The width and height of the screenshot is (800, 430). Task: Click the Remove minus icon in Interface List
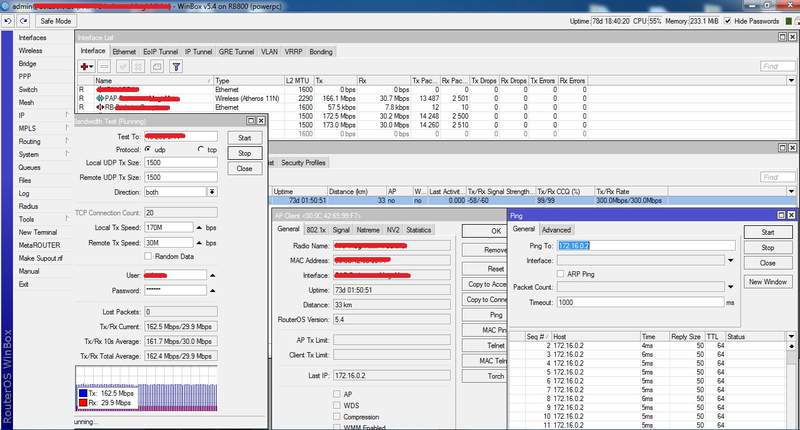point(106,66)
